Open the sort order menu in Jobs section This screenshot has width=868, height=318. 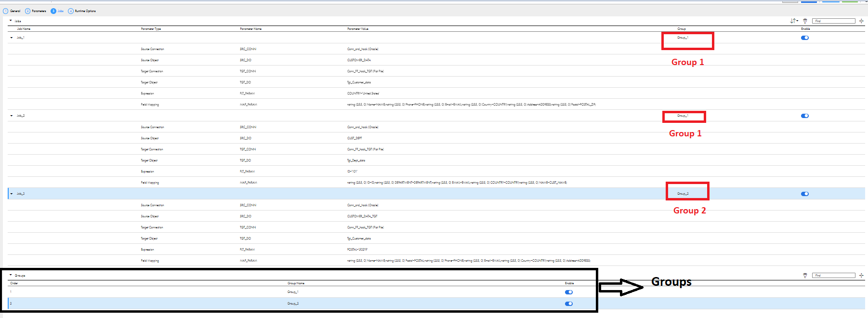click(794, 21)
